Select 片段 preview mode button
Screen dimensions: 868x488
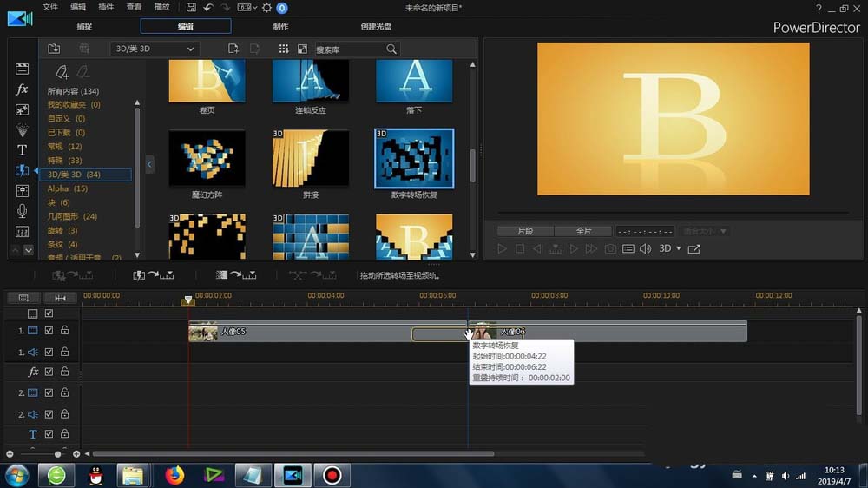525,231
